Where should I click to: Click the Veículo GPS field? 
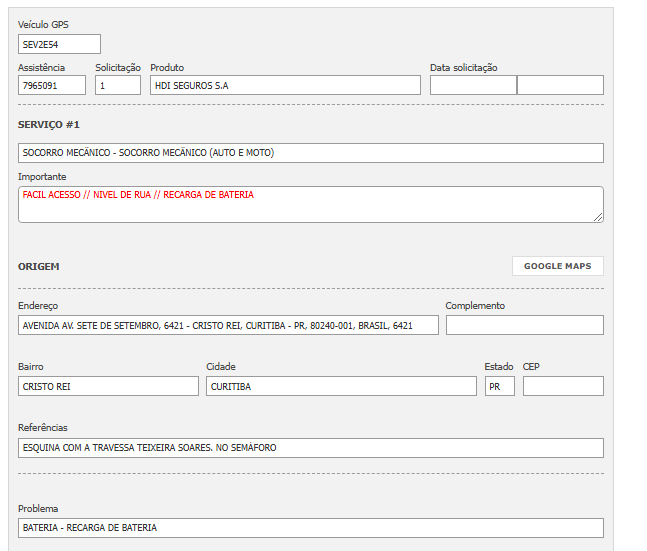click(x=59, y=44)
